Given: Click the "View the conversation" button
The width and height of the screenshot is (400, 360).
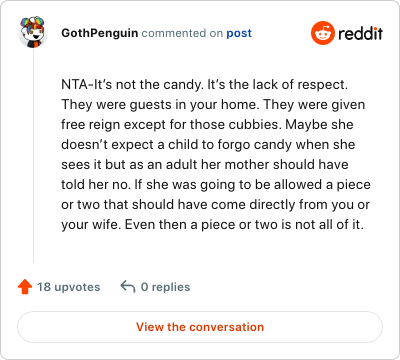Looking at the screenshot, I should [200, 327].
